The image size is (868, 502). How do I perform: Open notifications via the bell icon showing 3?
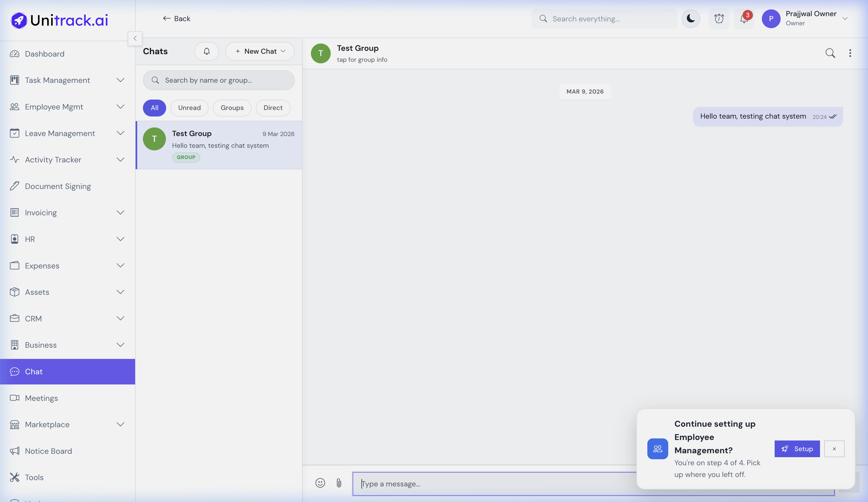[743, 19]
